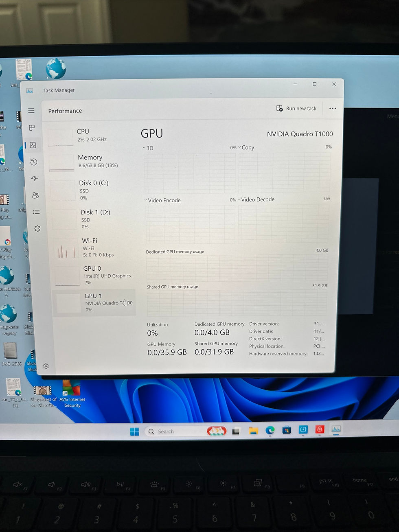Open the Windows Start button
399x532 pixels.
click(134, 431)
